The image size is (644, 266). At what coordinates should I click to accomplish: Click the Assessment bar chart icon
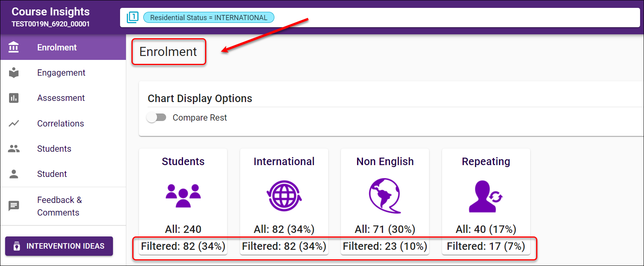coord(14,98)
